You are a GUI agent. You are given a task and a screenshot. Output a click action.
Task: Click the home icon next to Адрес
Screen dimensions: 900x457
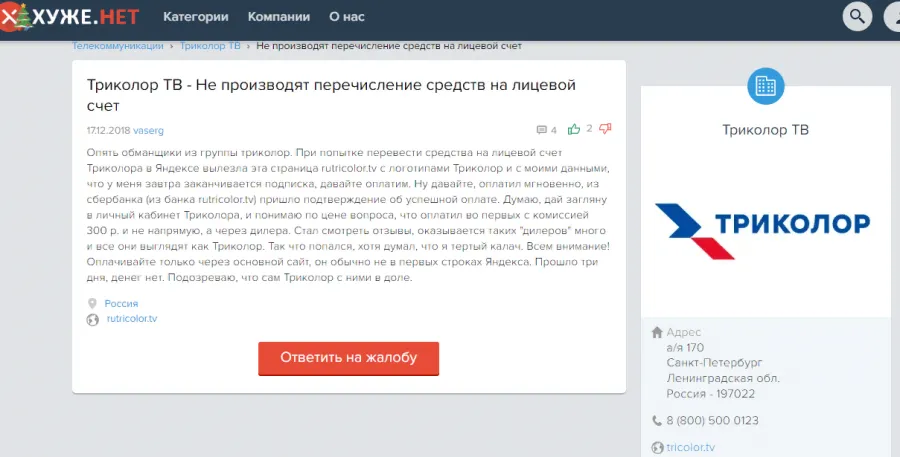point(657,332)
